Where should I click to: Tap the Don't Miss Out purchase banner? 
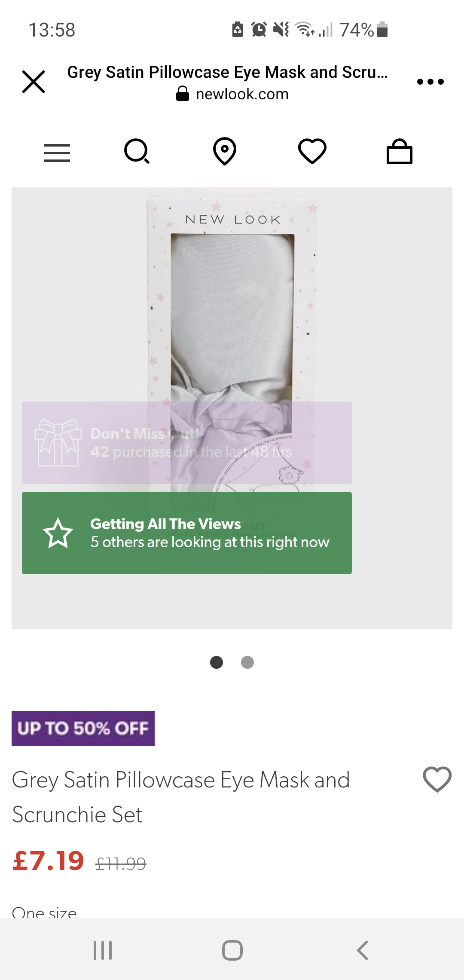tap(187, 443)
